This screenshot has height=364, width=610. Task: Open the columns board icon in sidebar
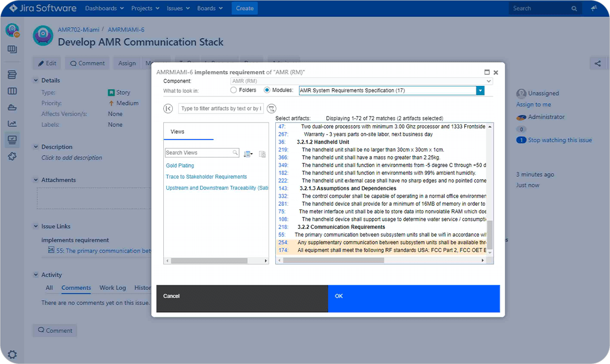tap(12, 91)
